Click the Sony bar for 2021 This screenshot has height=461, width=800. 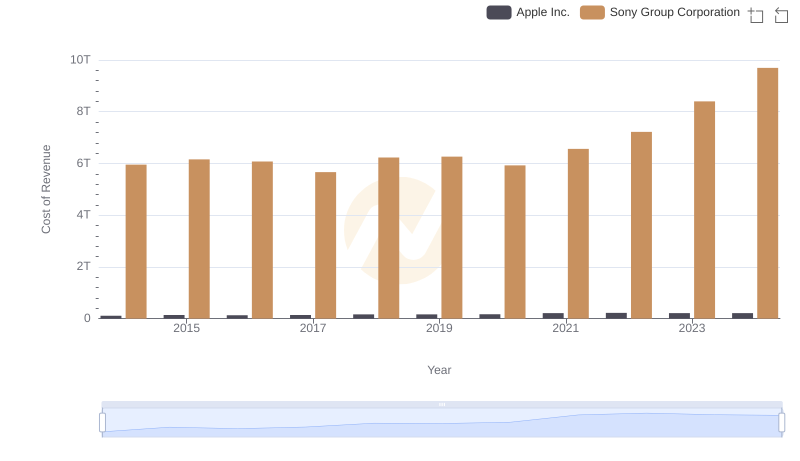(x=578, y=234)
